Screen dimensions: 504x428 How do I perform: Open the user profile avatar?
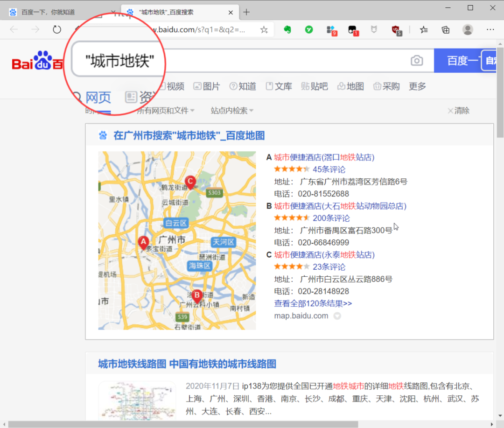[468, 29]
